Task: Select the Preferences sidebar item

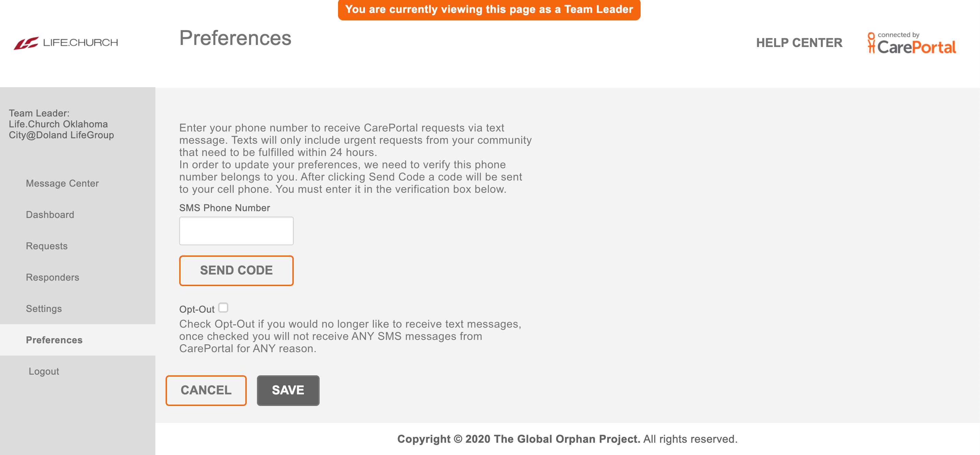Action: click(54, 340)
